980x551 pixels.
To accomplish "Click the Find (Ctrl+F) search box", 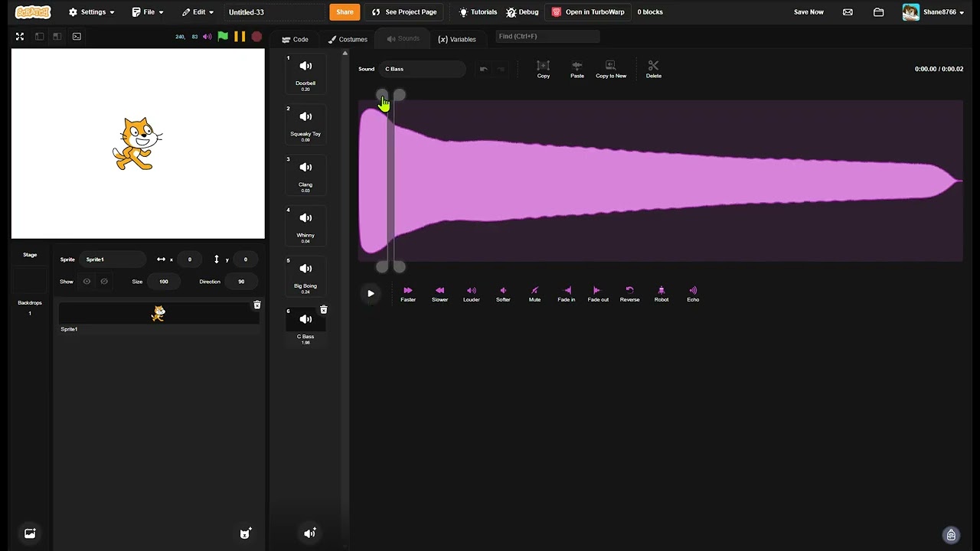I will click(547, 36).
